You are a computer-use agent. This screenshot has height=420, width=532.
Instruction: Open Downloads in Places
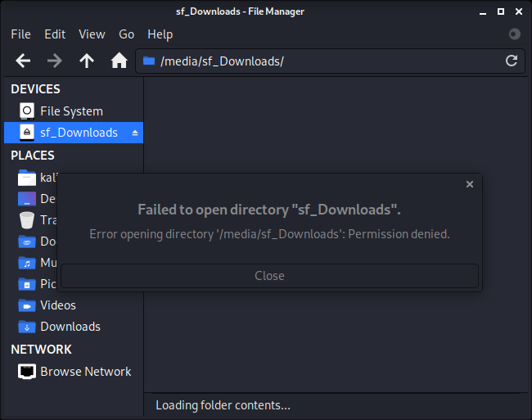(x=70, y=327)
